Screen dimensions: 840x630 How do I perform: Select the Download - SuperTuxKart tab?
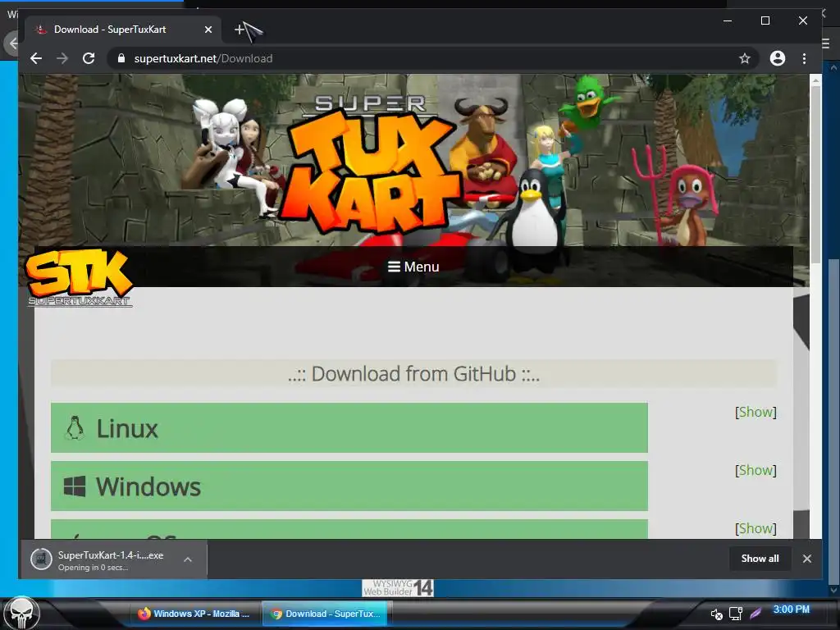tap(123, 30)
